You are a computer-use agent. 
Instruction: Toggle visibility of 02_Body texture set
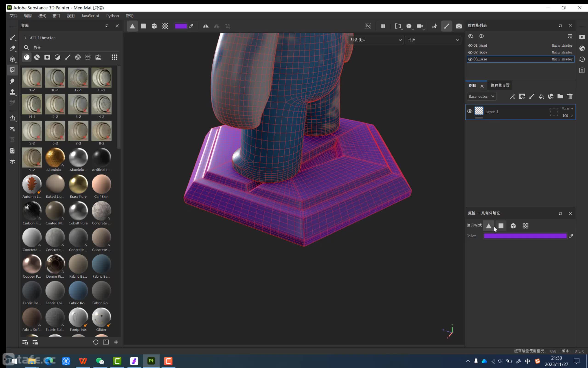(x=470, y=52)
